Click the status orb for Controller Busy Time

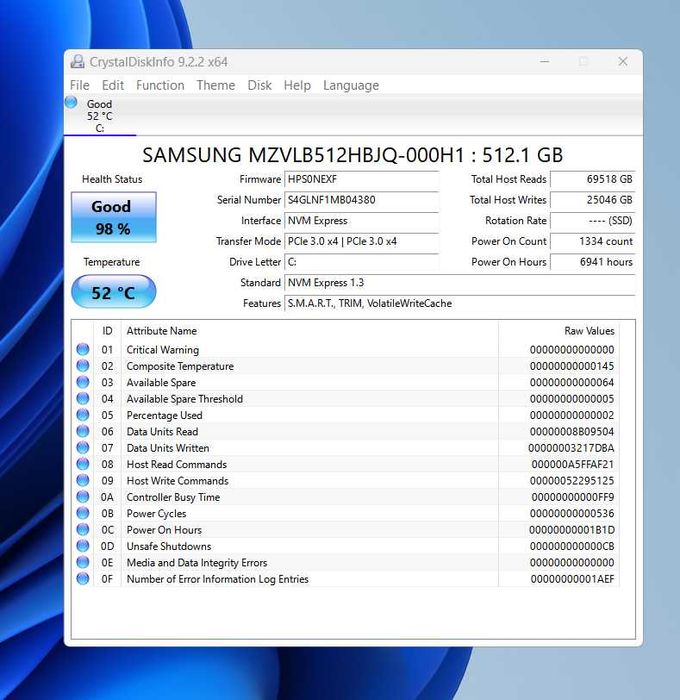pyautogui.click(x=83, y=496)
